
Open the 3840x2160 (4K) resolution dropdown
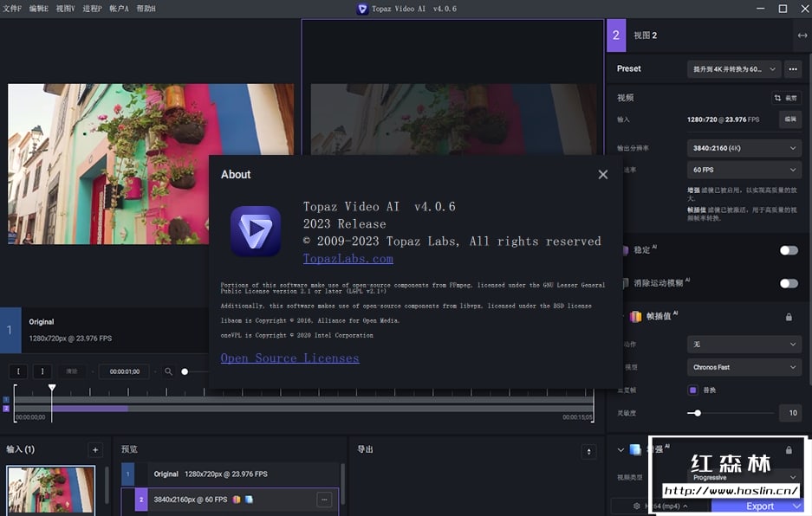(x=744, y=148)
